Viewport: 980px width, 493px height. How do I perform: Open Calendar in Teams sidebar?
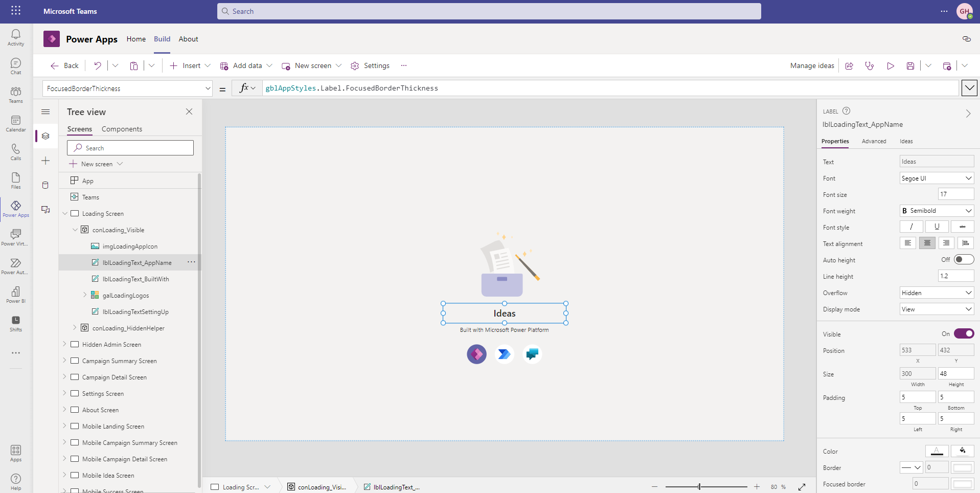click(x=16, y=123)
